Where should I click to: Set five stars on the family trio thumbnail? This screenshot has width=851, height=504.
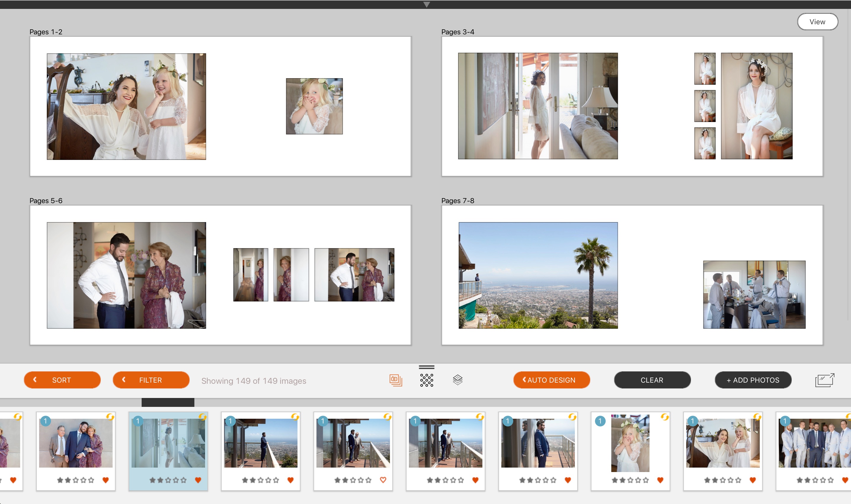click(x=91, y=480)
